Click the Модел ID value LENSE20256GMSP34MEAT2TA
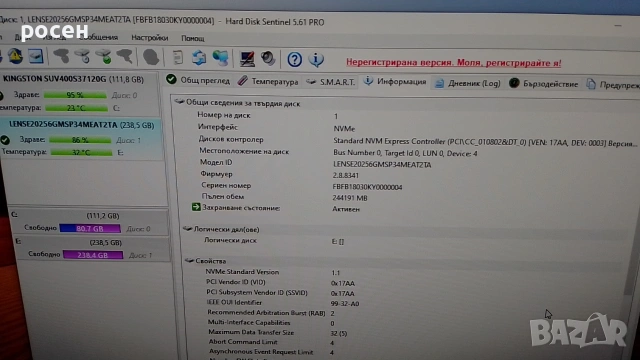 tap(382, 164)
